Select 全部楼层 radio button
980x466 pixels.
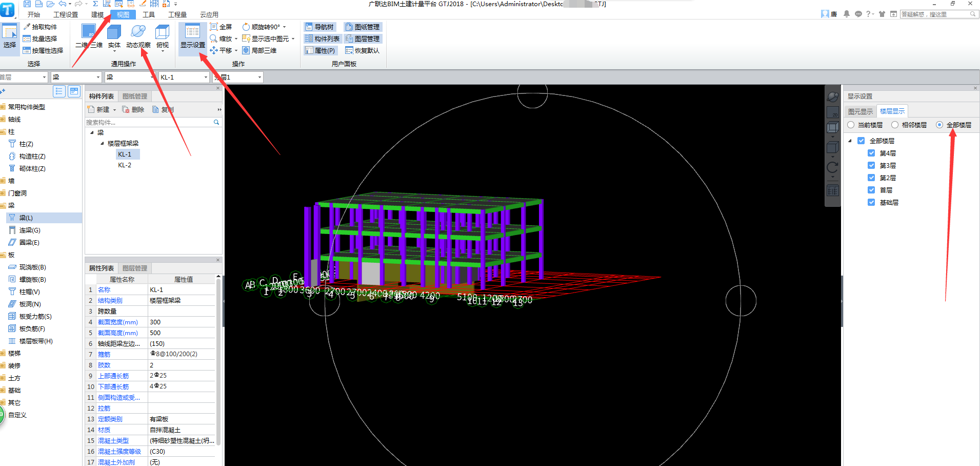tap(939, 125)
